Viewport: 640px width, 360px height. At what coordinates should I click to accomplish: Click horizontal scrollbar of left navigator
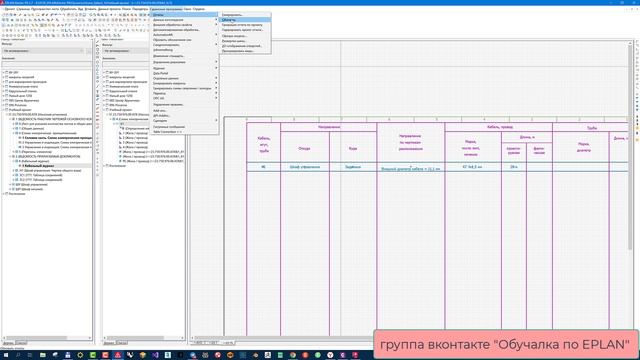(x=47, y=338)
